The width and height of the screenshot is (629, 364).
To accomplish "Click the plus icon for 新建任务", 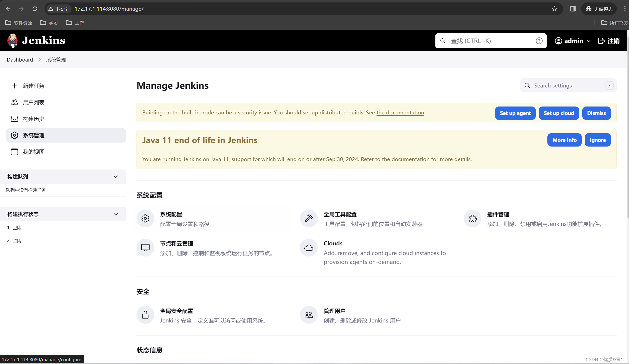I will click(x=15, y=86).
